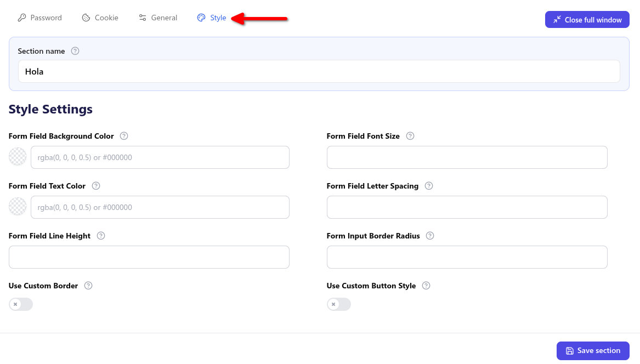The image size is (640, 364).
Task: Click the help icon beside Section name
Action: pyautogui.click(x=75, y=51)
